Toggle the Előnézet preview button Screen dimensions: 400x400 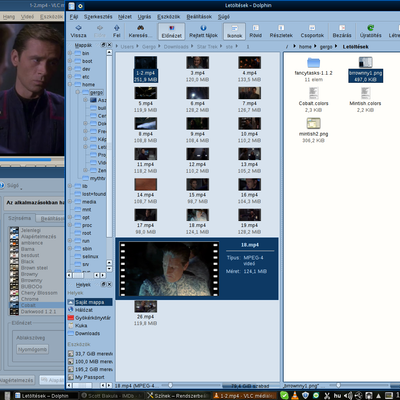(x=172, y=31)
